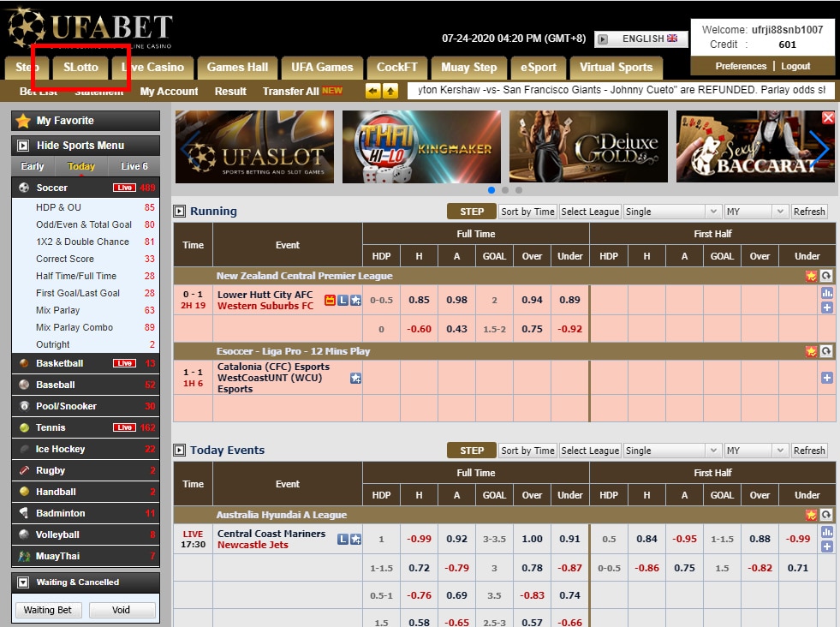The height and width of the screenshot is (627, 840).
Task: Collapse Waiting & Cancelled panel
Action: coord(23,582)
